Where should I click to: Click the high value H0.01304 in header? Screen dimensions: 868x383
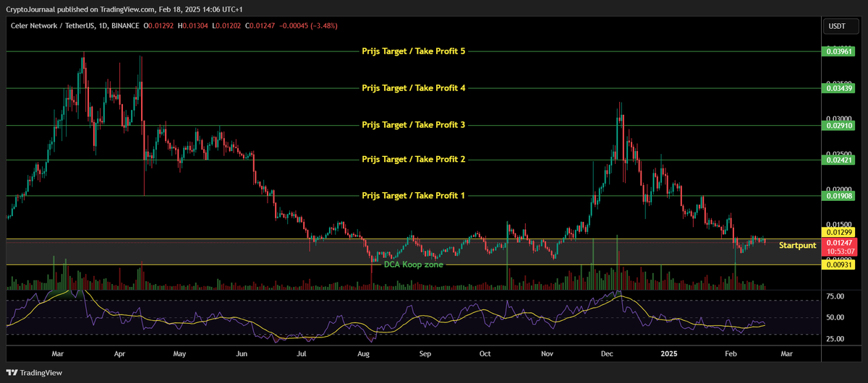pyautogui.click(x=194, y=26)
